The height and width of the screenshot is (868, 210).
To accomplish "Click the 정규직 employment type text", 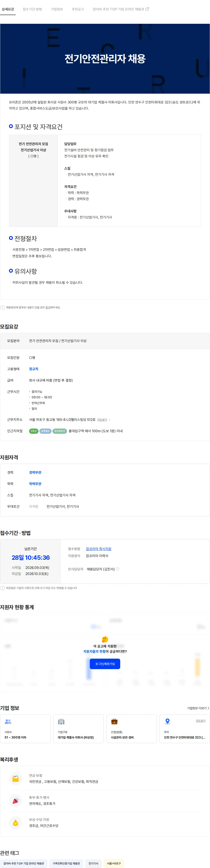I will (33, 369).
